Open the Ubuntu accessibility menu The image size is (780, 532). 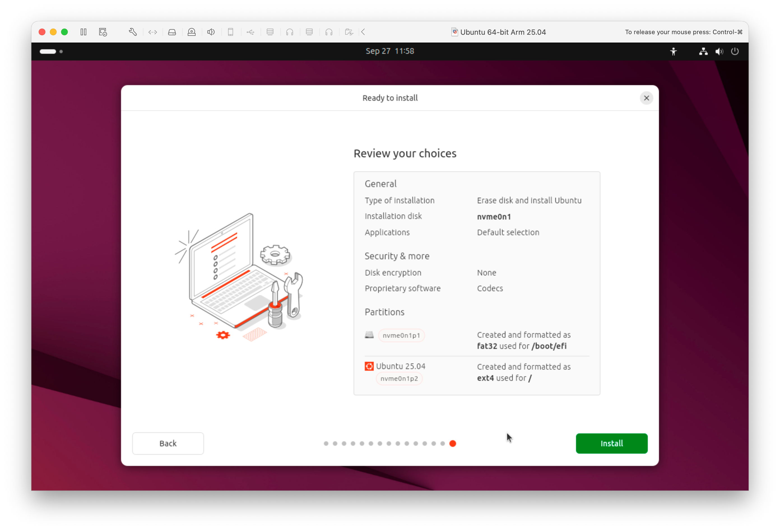(x=673, y=51)
